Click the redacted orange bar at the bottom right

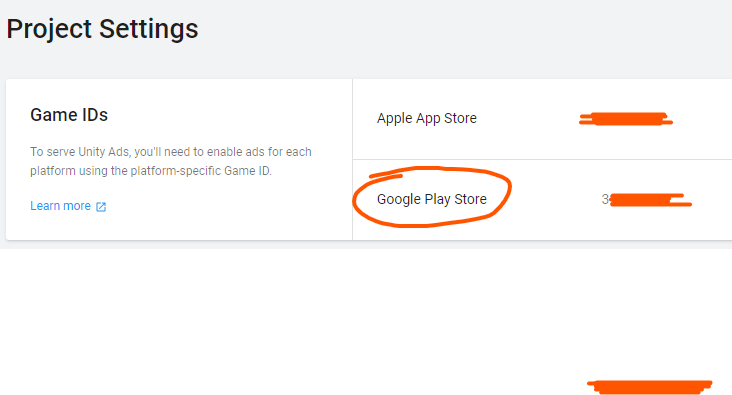pos(649,387)
